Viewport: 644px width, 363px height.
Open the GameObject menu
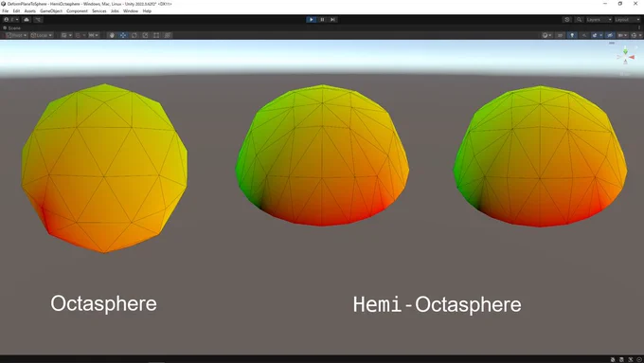[x=51, y=11]
